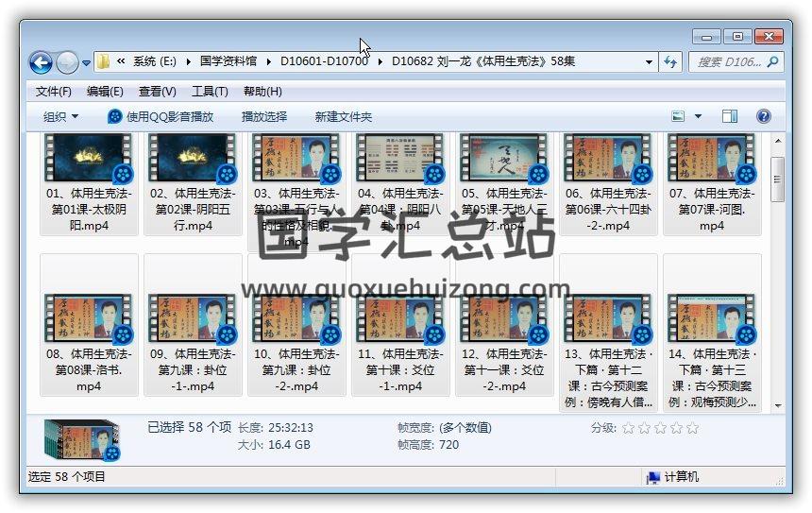
Task: Open the 工具(T) menu
Action: [210, 92]
